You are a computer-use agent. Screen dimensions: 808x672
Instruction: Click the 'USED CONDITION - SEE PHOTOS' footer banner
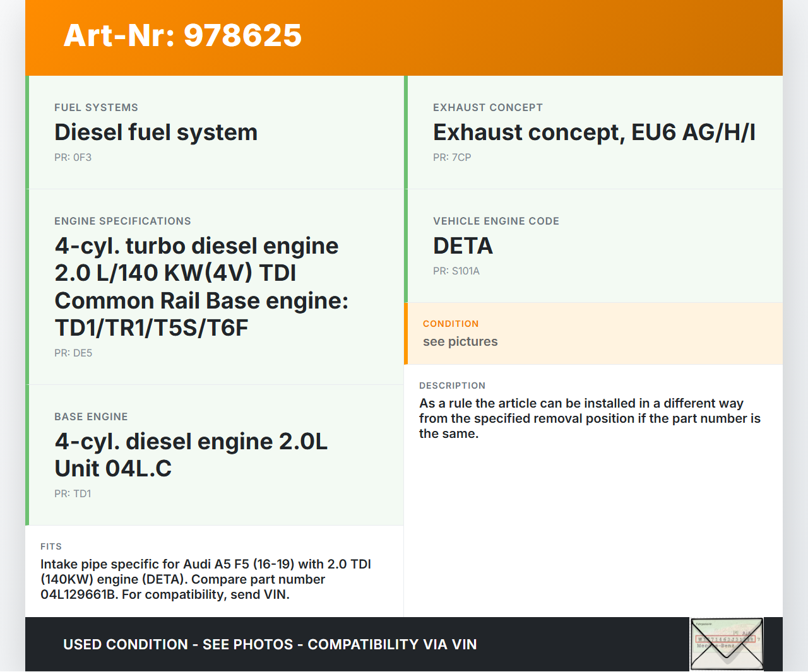click(270, 644)
